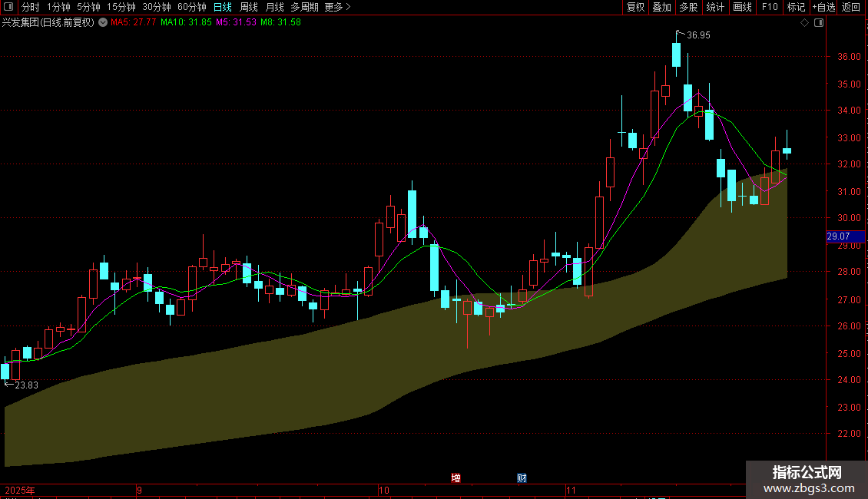This screenshot has width=868, height=499.
Task: Click the M8: 31.58 indicator label
Action: (x=280, y=23)
